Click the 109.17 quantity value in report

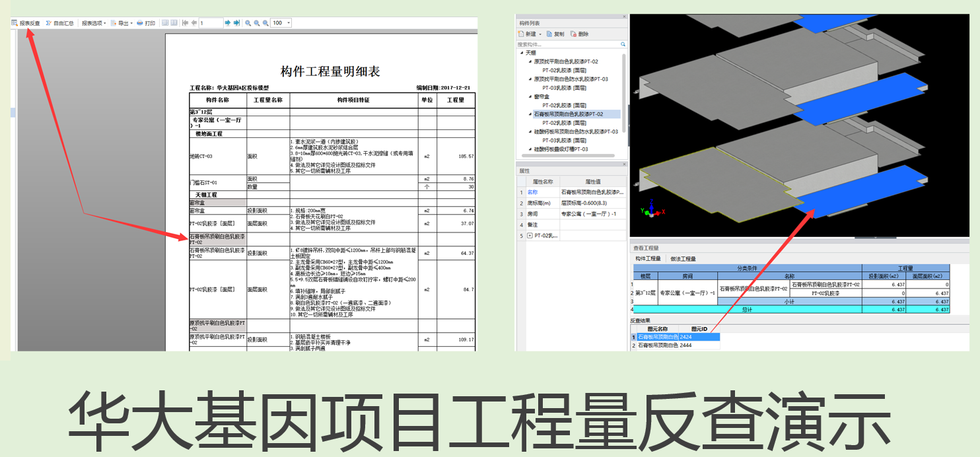pos(466,339)
